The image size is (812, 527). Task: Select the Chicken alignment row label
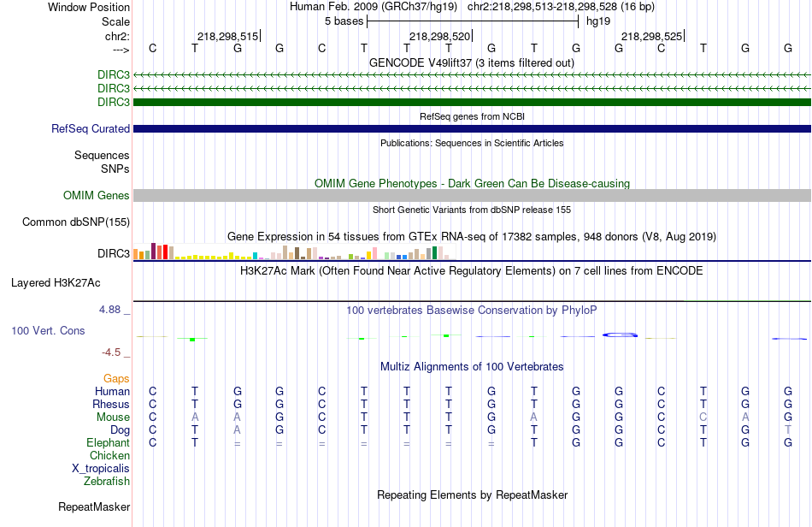pyautogui.click(x=109, y=455)
